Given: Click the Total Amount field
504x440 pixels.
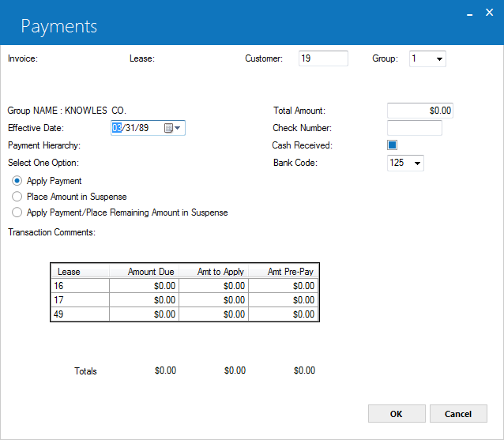Looking at the screenshot, I should pos(419,111).
